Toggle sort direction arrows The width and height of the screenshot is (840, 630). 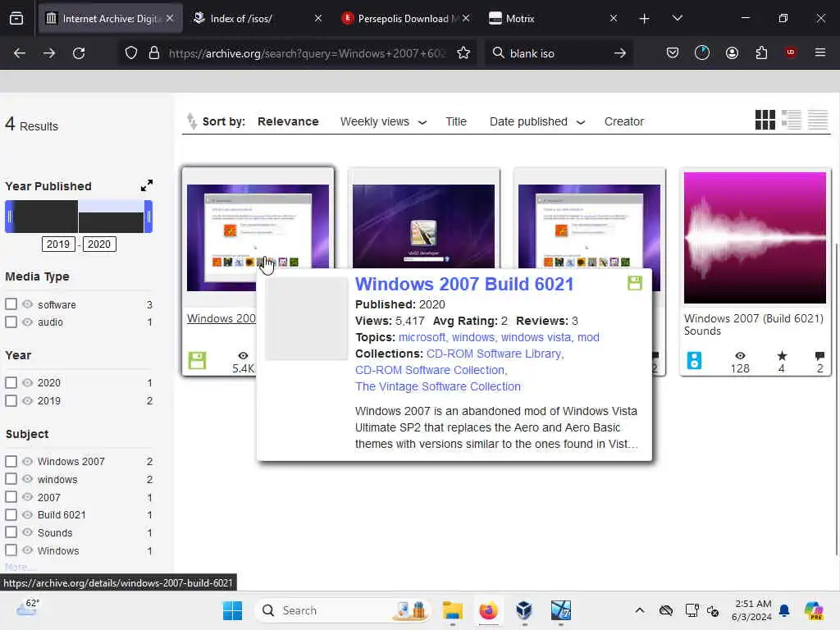point(191,121)
